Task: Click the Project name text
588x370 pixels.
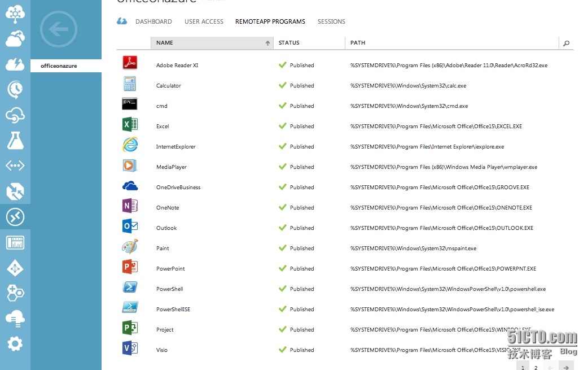Action: [165, 330]
